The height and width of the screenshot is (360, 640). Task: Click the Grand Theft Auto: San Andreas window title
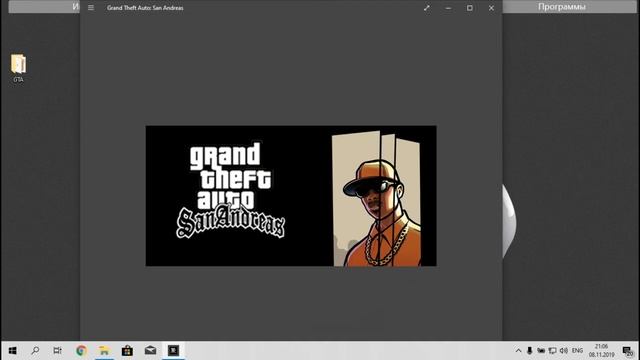[145, 8]
